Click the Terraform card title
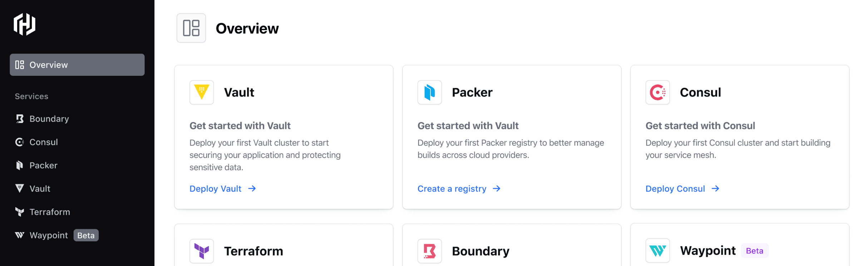 point(253,251)
